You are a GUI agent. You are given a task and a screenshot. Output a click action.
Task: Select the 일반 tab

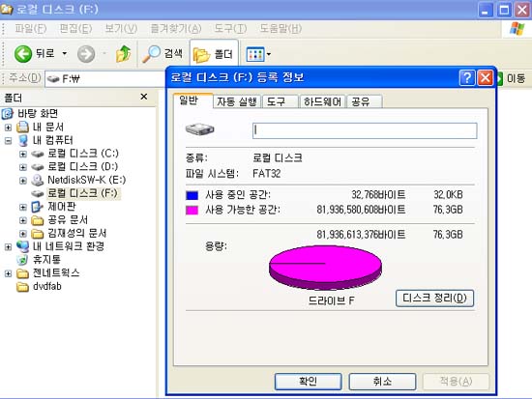coord(192,100)
